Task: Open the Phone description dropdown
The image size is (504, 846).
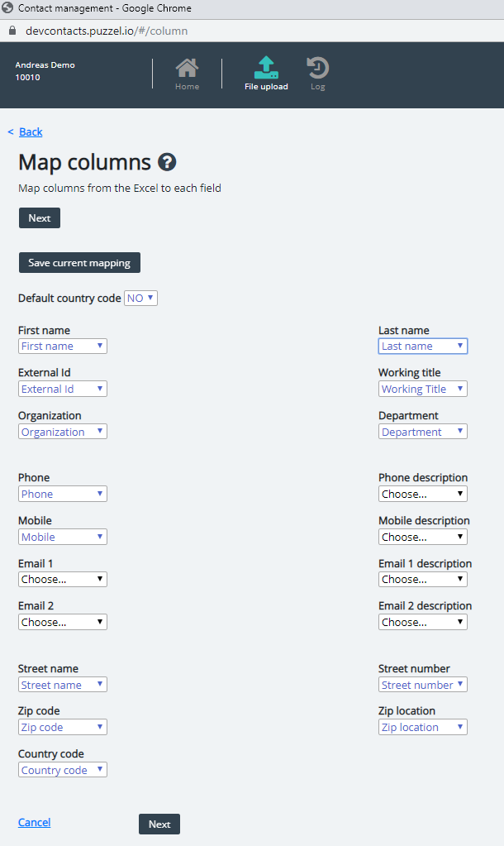Action: click(x=423, y=494)
